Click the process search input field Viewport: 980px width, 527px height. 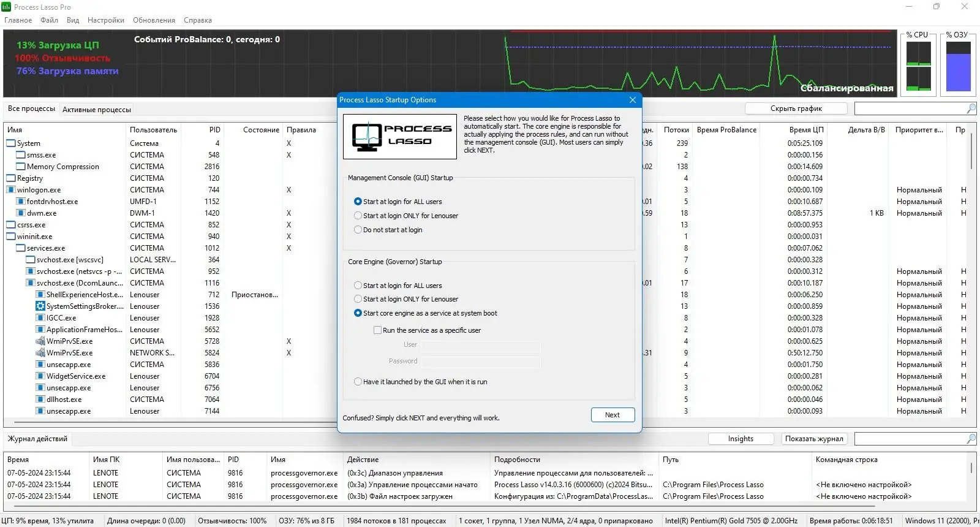coord(910,108)
